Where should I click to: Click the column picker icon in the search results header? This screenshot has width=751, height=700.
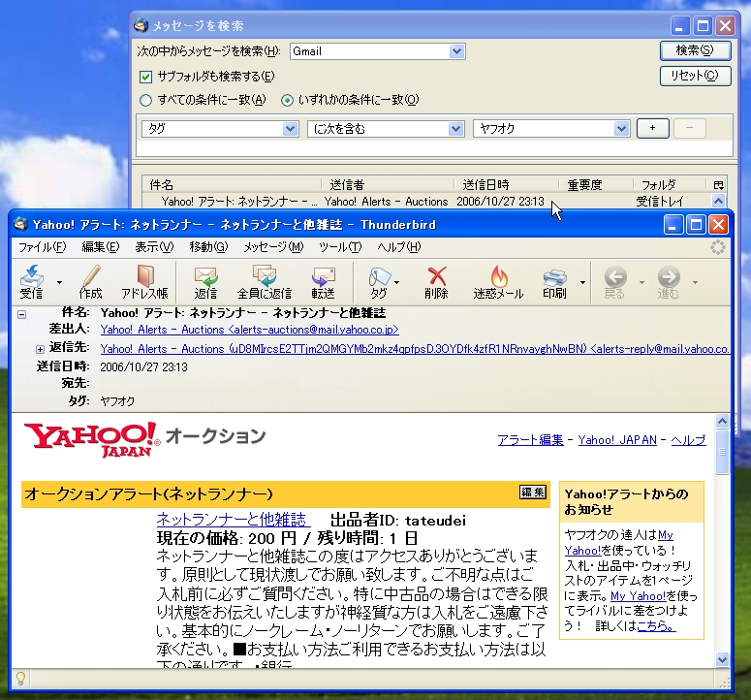point(718,185)
